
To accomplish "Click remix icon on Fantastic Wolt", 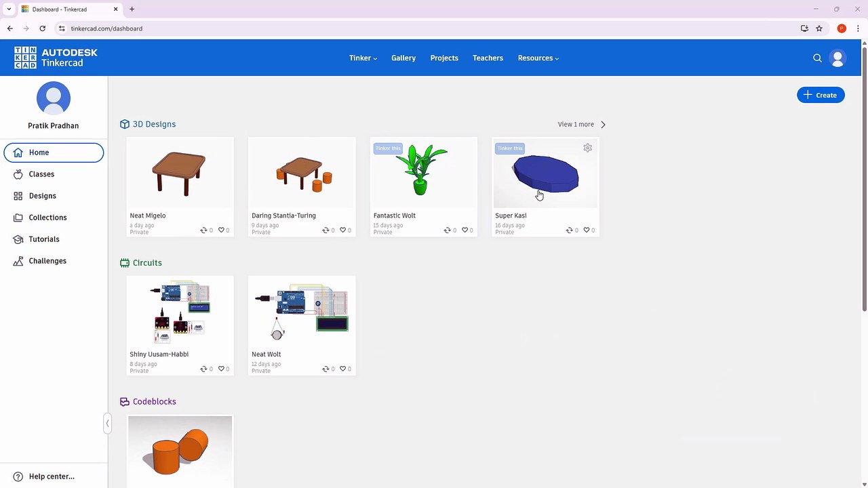I will click(x=447, y=230).
